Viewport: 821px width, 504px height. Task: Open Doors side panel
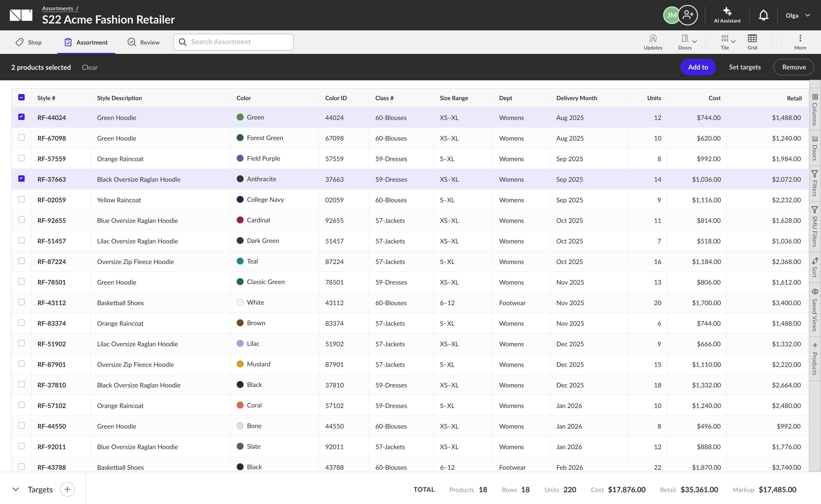pyautogui.click(x=815, y=148)
